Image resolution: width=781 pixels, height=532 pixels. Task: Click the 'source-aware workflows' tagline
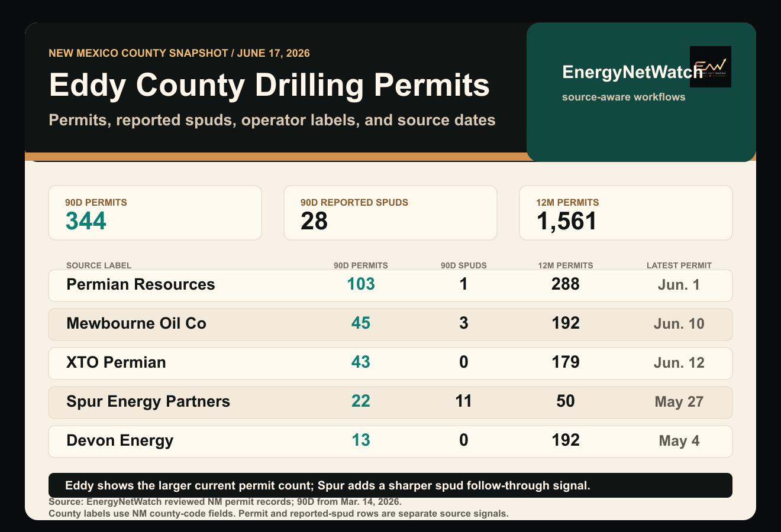tap(624, 97)
